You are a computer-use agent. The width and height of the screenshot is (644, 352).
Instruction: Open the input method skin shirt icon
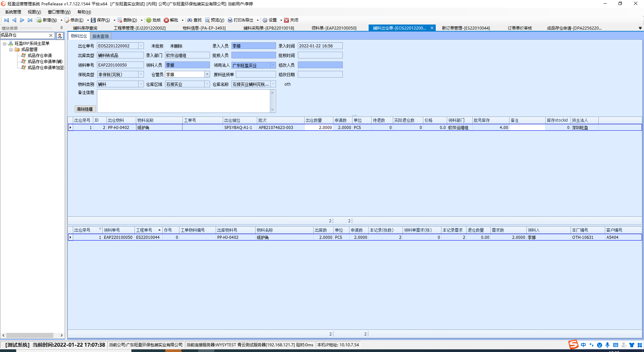coord(632,345)
